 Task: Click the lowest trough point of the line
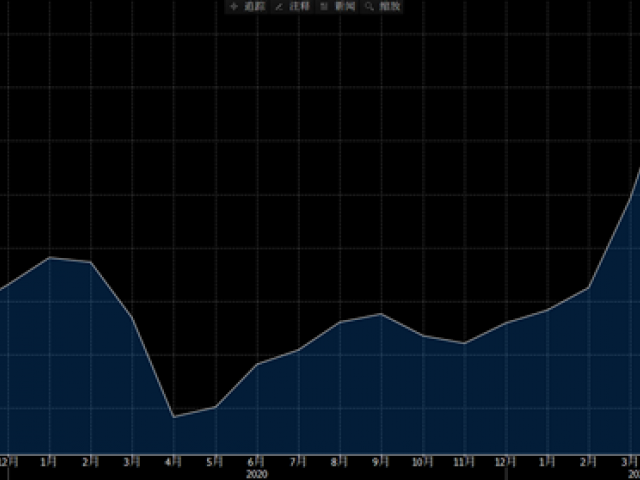point(174,417)
